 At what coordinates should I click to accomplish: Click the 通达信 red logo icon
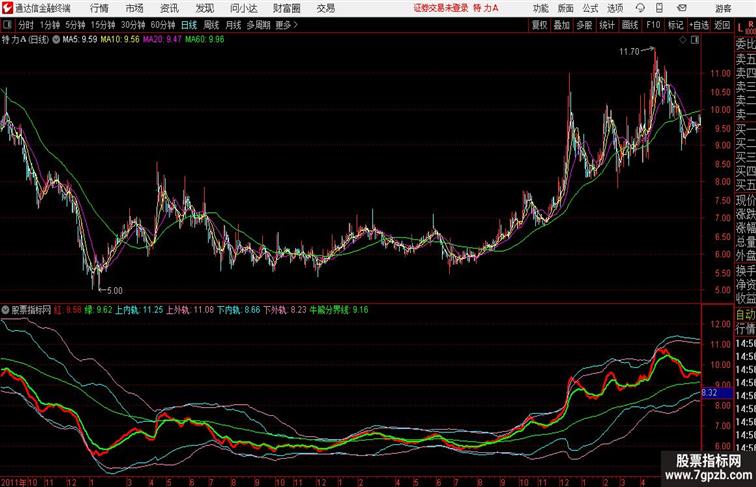[7, 8]
